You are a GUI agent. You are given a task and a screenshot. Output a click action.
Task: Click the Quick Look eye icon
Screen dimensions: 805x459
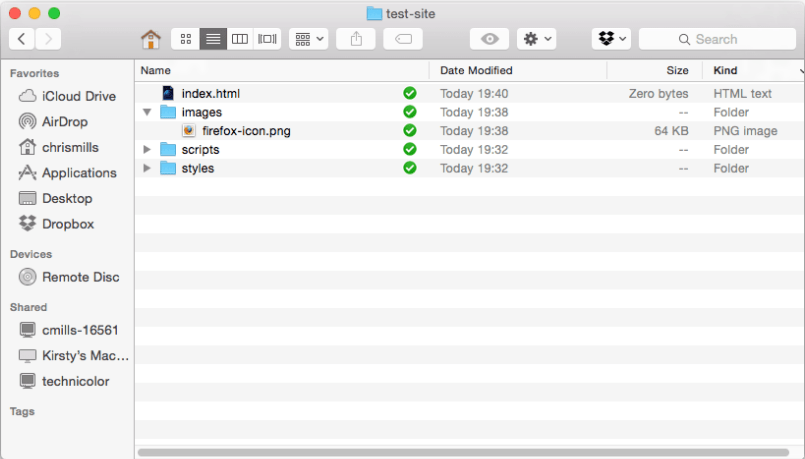pyautogui.click(x=490, y=39)
